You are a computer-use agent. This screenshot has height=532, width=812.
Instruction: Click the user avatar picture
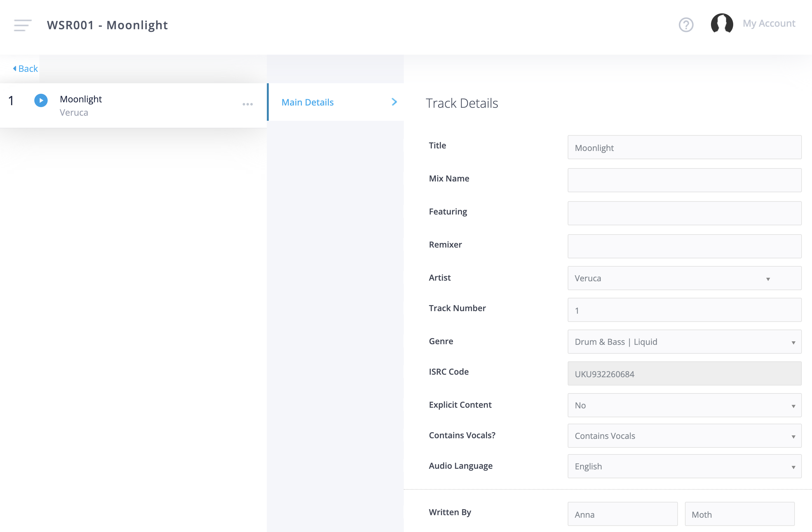coord(722,24)
